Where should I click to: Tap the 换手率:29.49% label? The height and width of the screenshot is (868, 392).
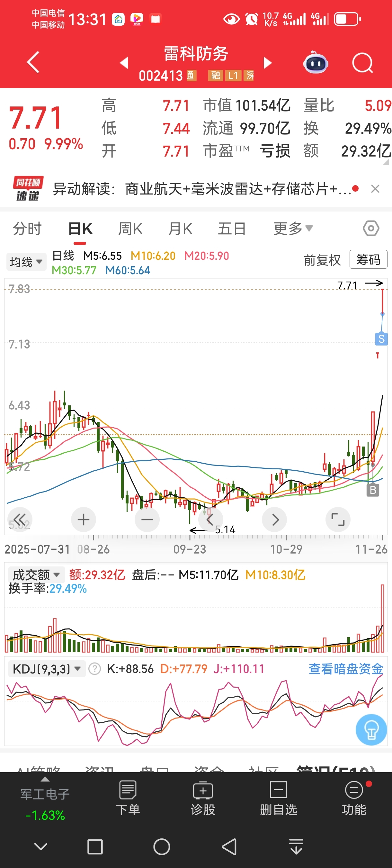48,589
